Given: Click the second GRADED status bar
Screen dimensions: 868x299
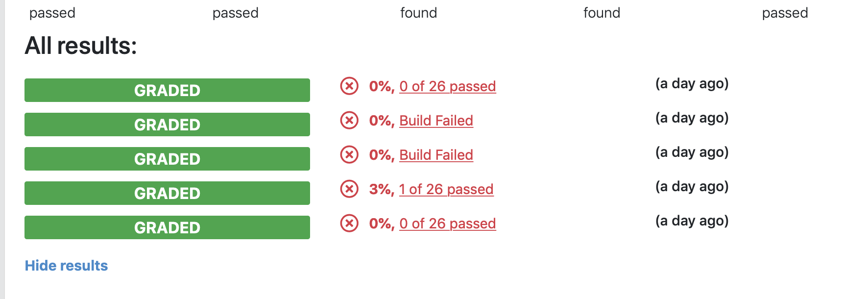Looking at the screenshot, I should pyautogui.click(x=167, y=125).
